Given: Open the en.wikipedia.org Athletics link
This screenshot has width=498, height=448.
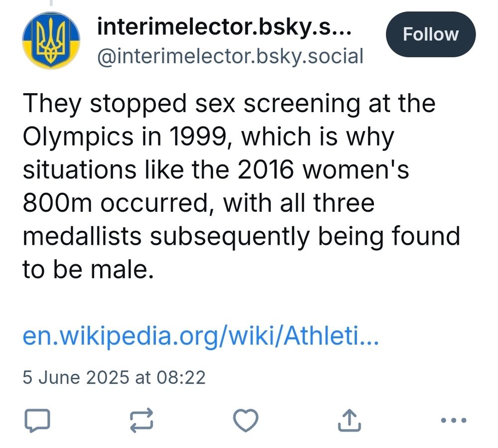Looking at the screenshot, I should 201,338.
